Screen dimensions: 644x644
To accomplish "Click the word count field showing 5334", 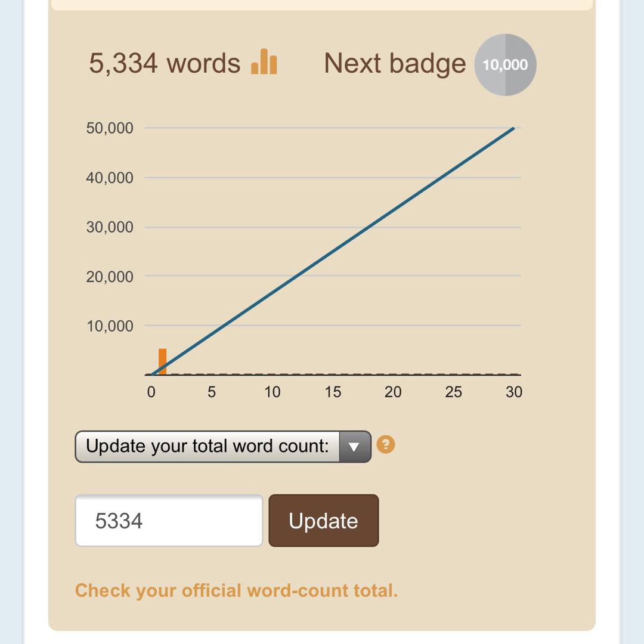I will tap(169, 521).
